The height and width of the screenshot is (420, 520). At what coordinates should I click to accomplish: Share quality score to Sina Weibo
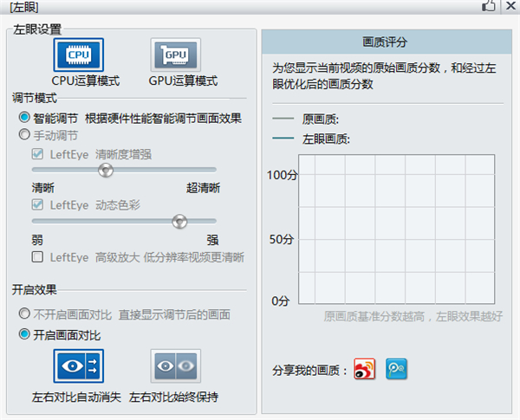click(x=365, y=370)
